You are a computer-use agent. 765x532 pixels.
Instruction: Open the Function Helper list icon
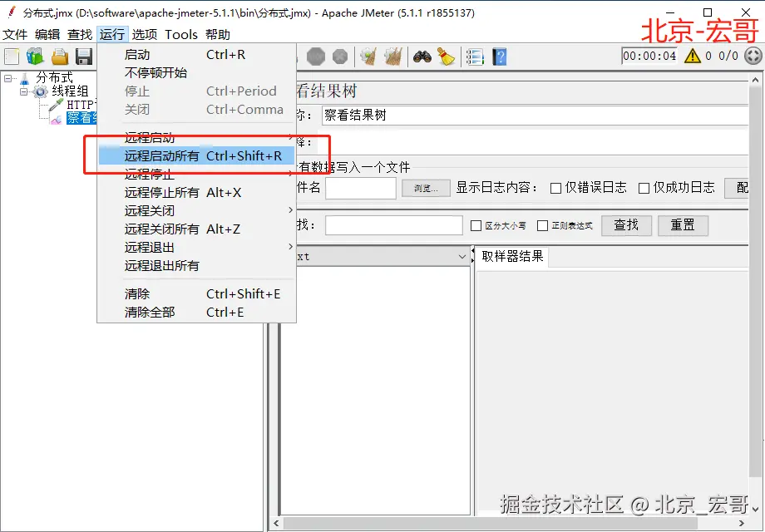tap(475, 57)
